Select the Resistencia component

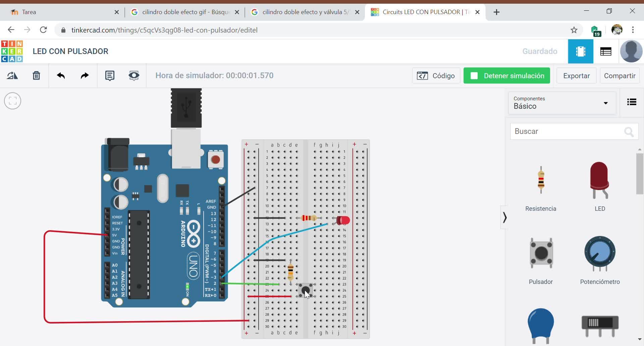[541, 189]
